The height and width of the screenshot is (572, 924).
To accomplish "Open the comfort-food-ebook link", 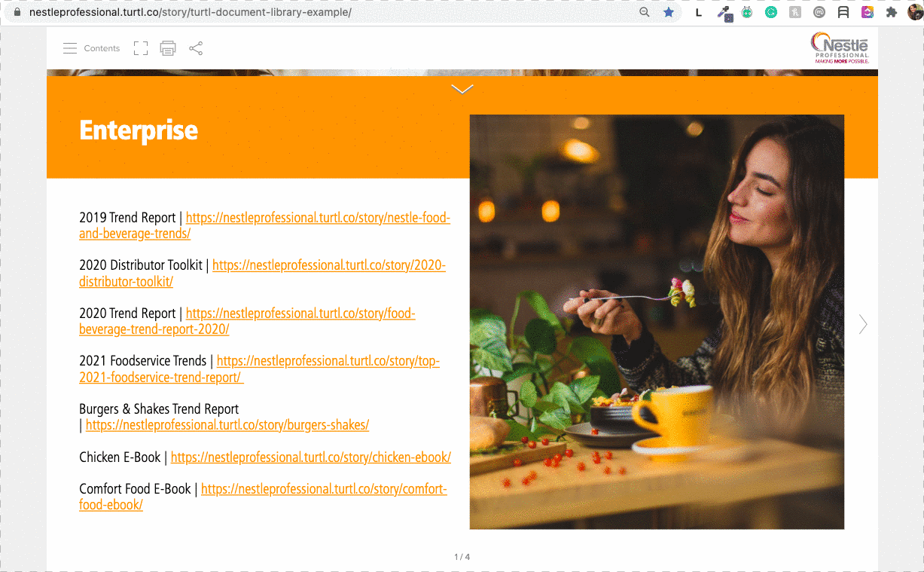I will pyautogui.click(x=263, y=497).
